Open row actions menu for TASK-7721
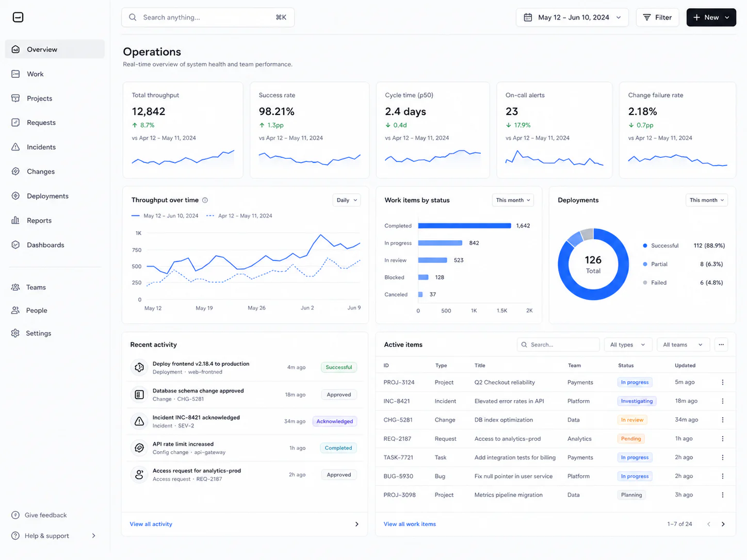This screenshot has width=747, height=560. (723, 457)
